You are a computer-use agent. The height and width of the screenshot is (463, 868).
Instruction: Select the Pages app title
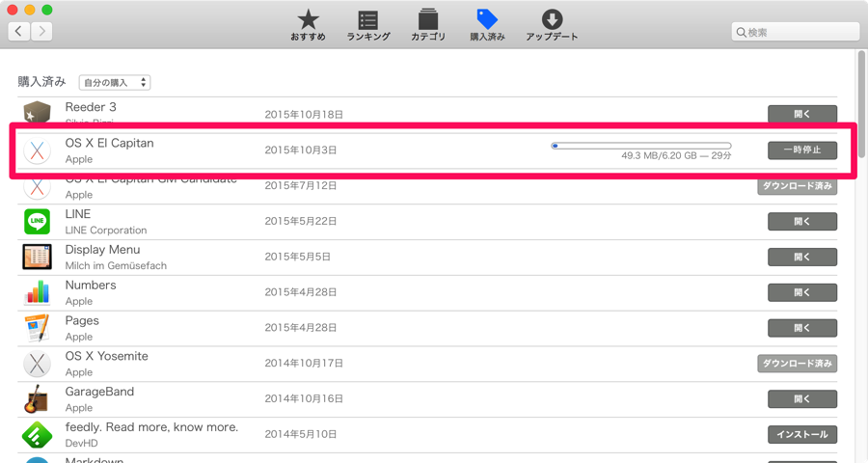click(x=82, y=320)
